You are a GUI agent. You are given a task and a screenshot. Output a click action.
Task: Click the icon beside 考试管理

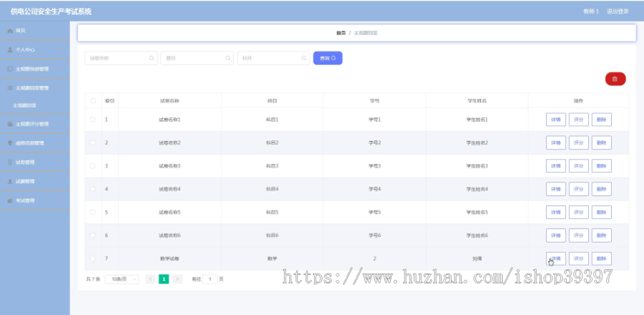(10, 200)
